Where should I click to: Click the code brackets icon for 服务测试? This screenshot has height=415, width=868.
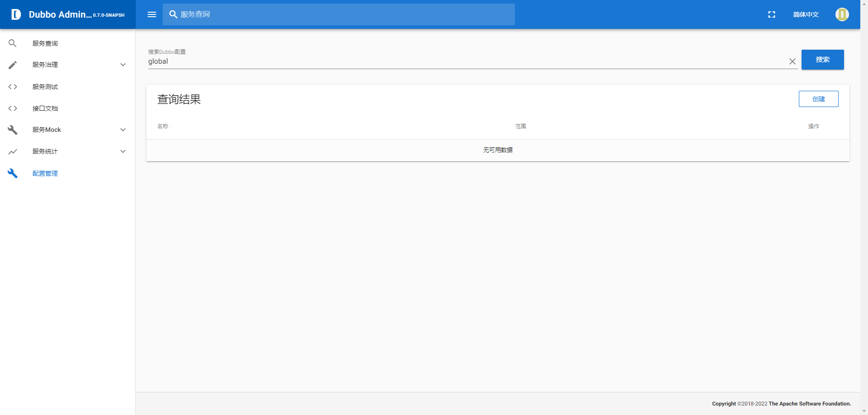[x=13, y=87]
